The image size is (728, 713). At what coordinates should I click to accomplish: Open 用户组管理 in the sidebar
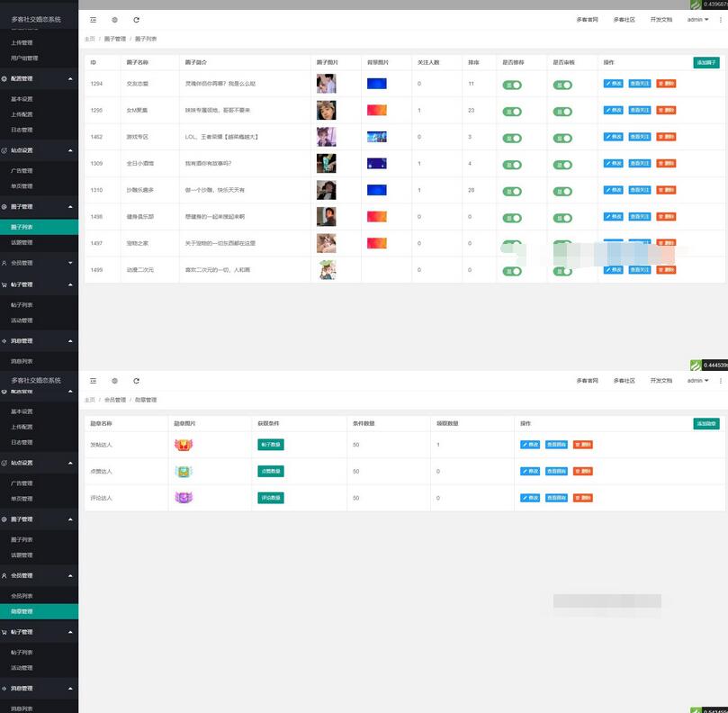click(x=24, y=58)
